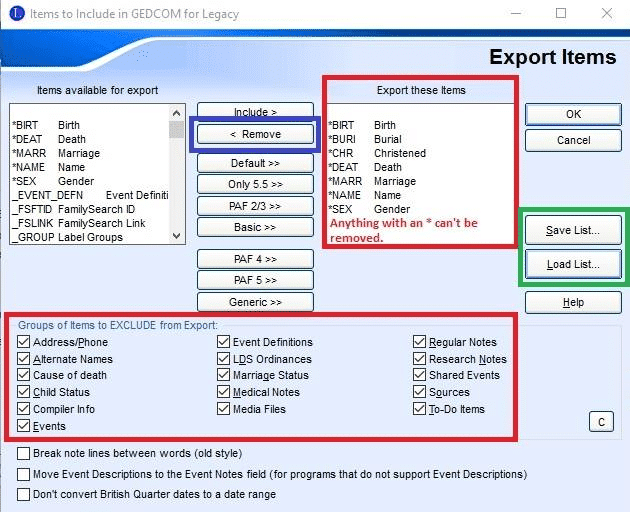Viewport: 630px width, 512px height.
Task: Select *NAME Name in export list
Action: coord(420,195)
